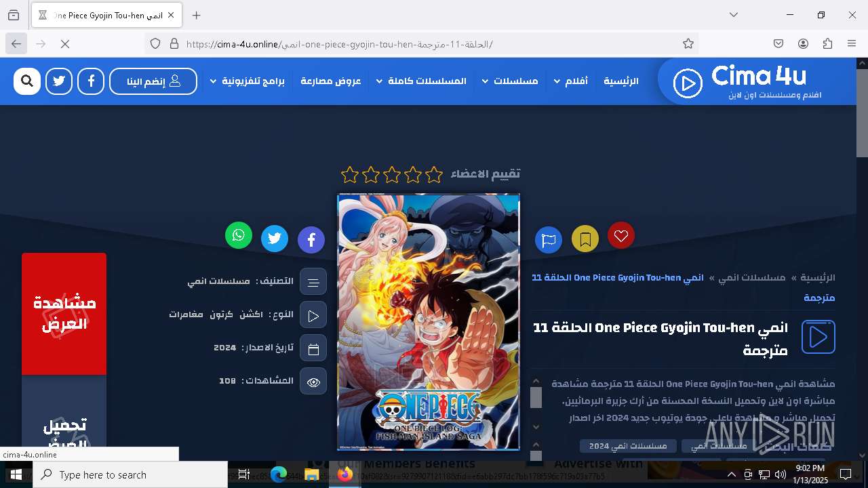Click the مغامرات genre link
Viewport: 868px width, 488px height.
pos(186,314)
